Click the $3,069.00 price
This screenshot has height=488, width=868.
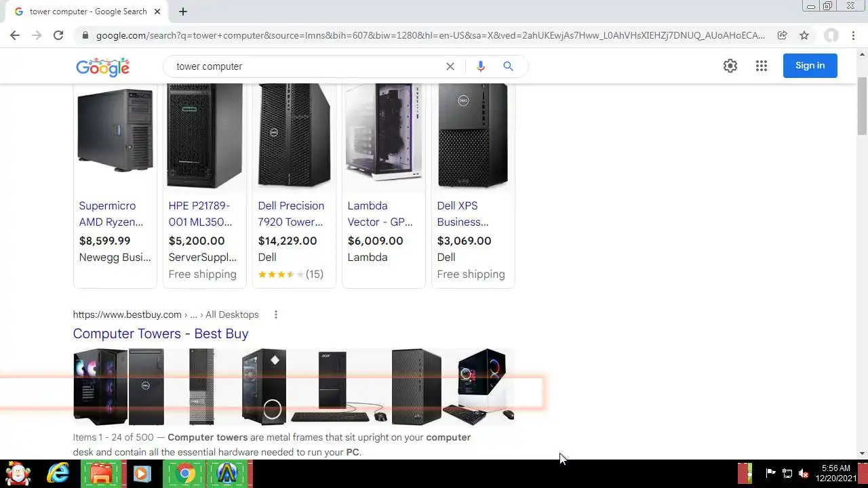[465, 241]
